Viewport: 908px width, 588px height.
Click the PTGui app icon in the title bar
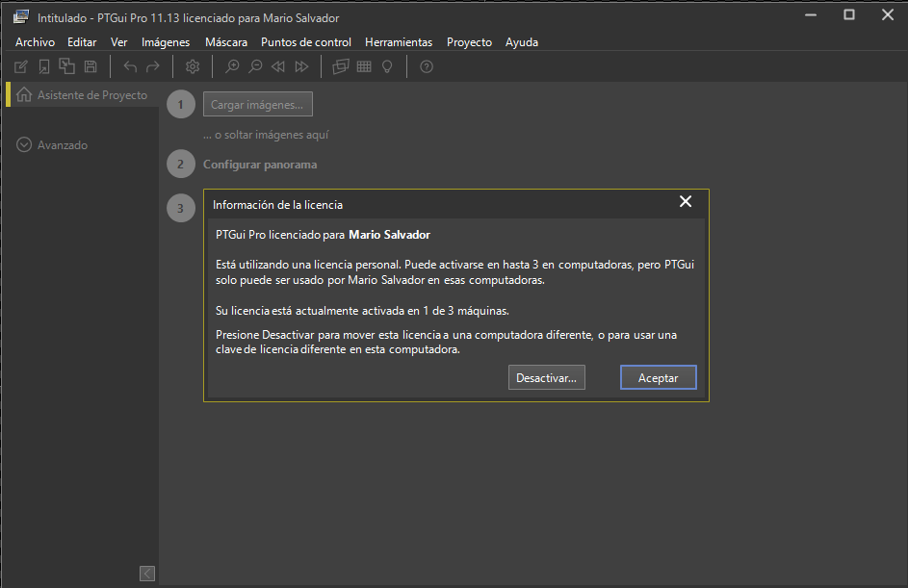pyautogui.click(x=21, y=16)
